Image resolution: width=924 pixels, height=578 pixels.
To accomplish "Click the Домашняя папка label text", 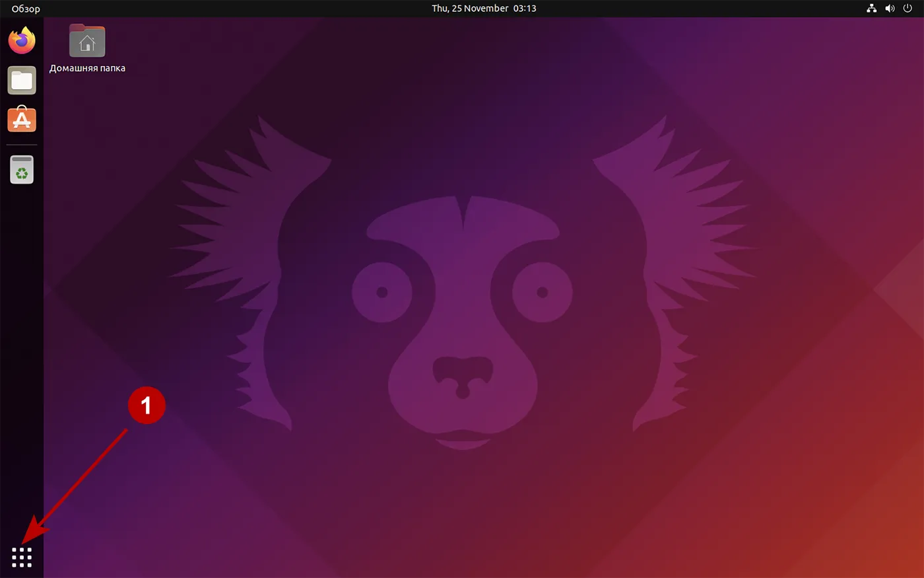I will 86,67.
